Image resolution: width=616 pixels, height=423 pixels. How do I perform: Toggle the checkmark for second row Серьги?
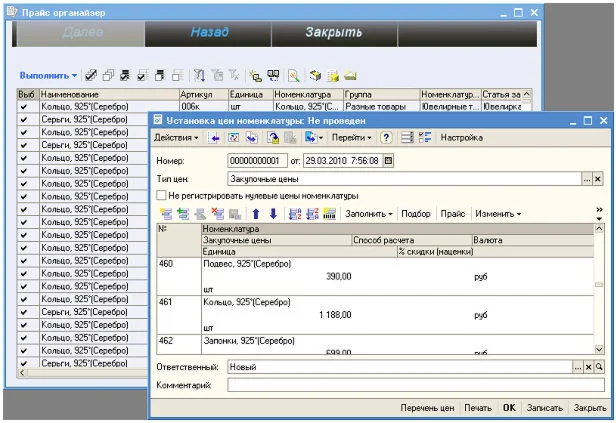click(x=25, y=119)
